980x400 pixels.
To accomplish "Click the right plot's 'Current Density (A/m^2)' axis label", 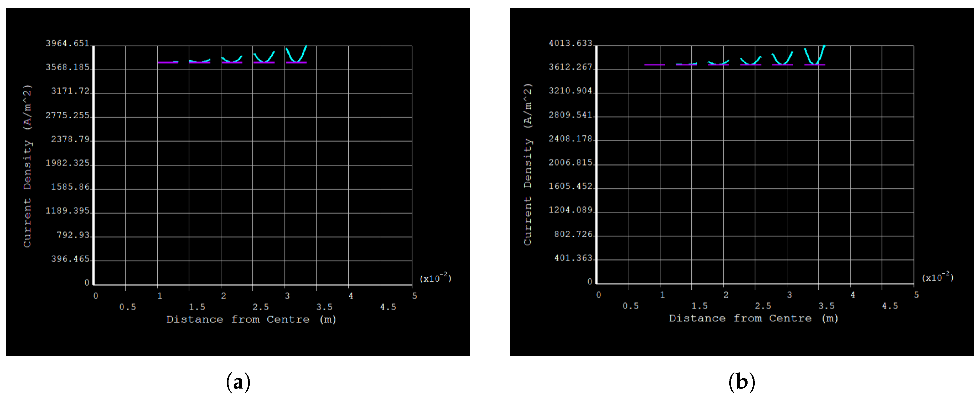I will 528,164.
